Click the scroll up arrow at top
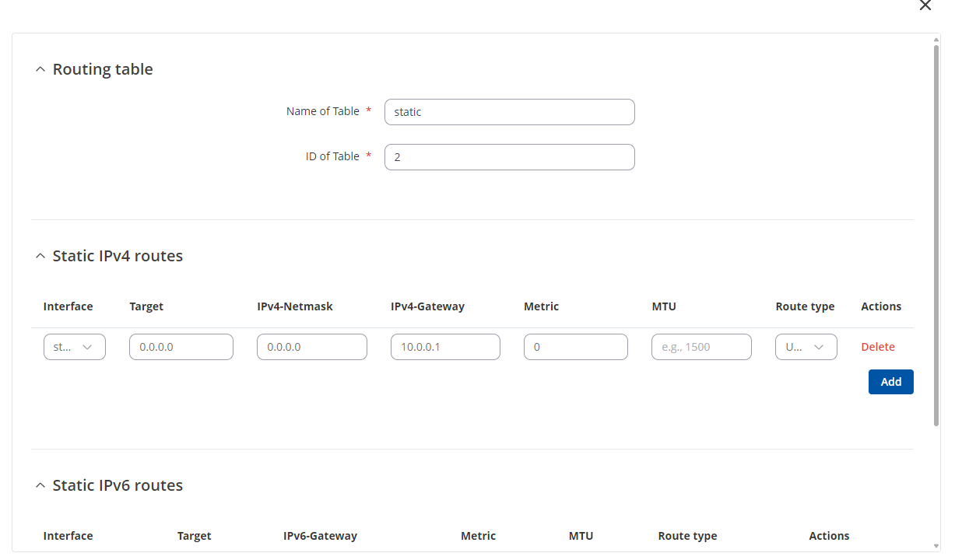955x560 pixels. pos(936,39)
